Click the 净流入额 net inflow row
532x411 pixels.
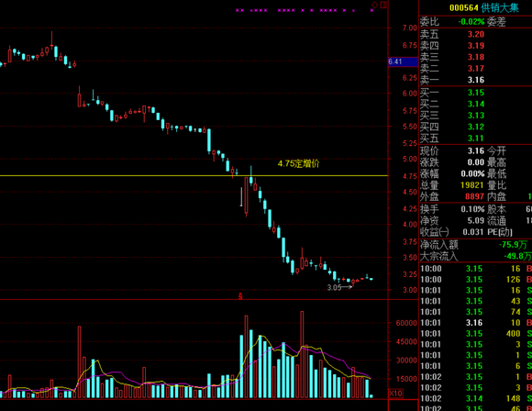pyautogui.click(x=475, y=245)
